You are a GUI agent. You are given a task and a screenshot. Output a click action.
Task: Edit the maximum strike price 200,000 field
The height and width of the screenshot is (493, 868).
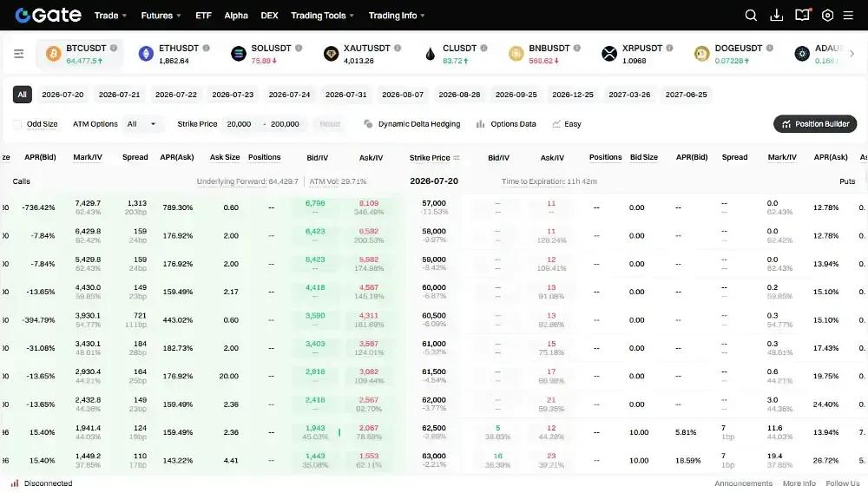(285, 124)
